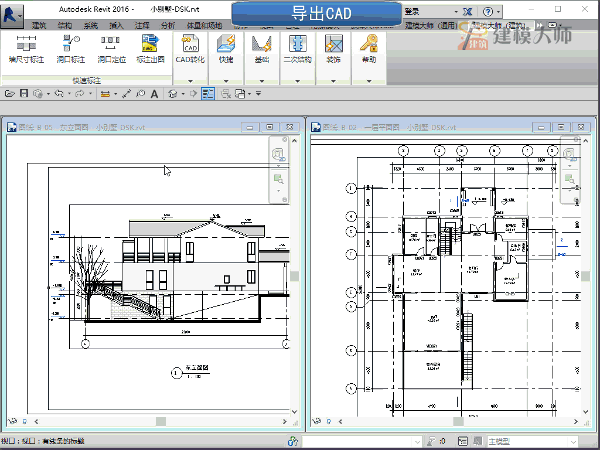Viewport: 600px width, 450px height.
Task: Open the 结构 ribbon tab
Action: [65, 25]
